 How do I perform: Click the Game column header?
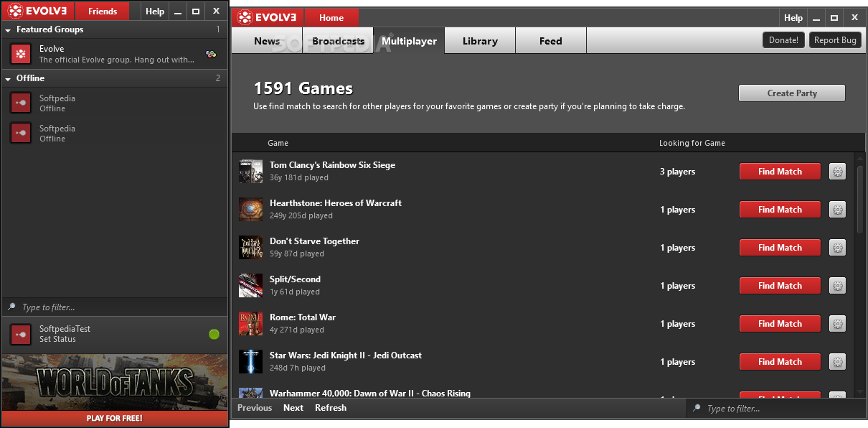pos(278,143)
